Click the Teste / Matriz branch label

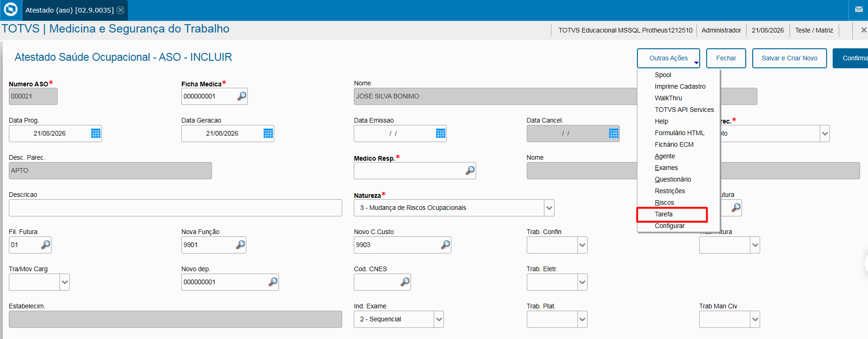[x=814, y=30]
